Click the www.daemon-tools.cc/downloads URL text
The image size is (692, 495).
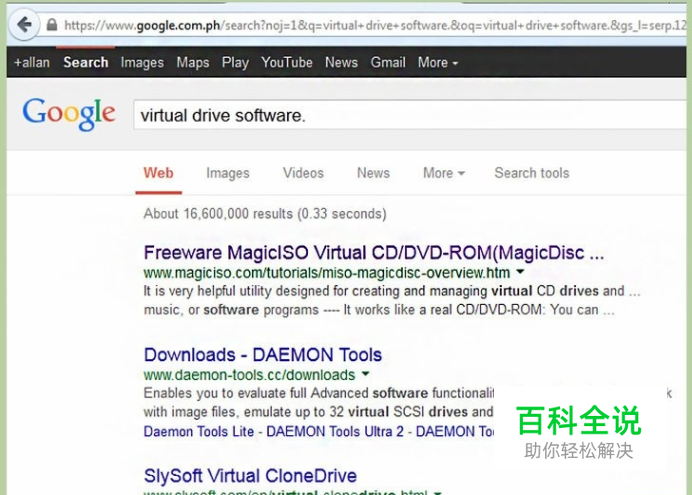(249, 375)
